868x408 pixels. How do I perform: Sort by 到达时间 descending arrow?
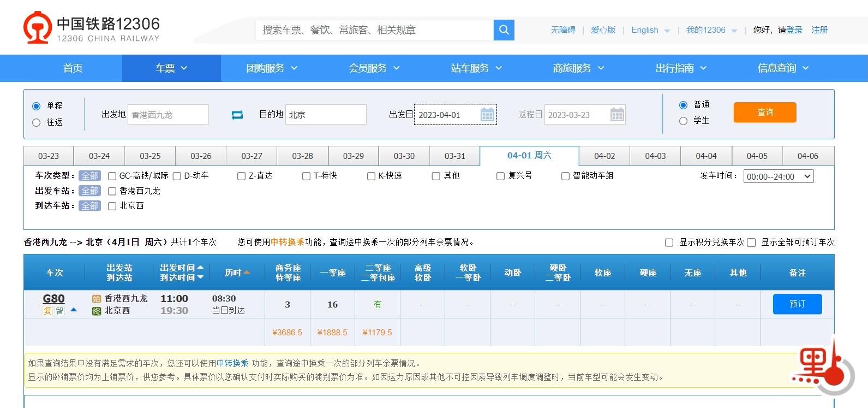200,277
